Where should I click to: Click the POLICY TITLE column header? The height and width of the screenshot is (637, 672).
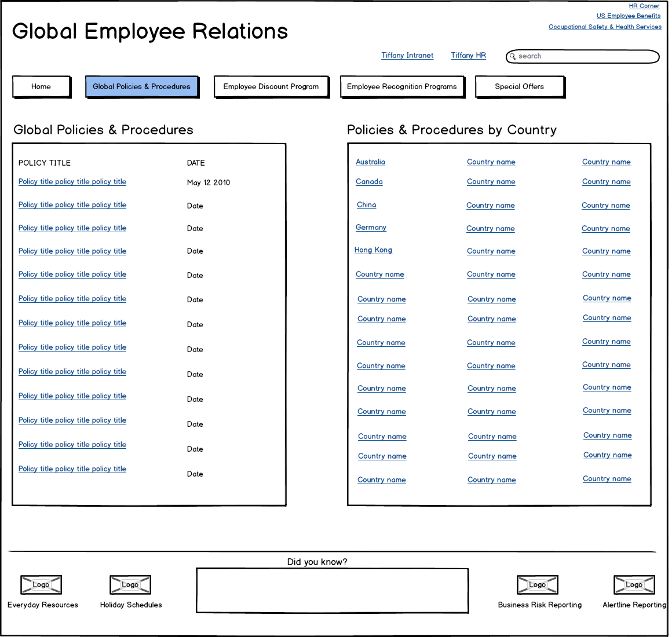pos(45,163)
